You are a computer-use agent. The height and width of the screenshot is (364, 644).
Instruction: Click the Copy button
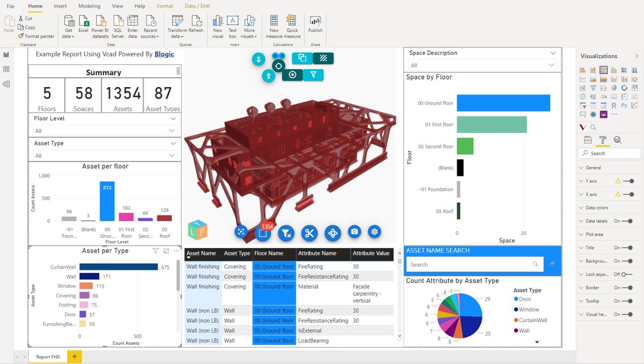[26, 27]
